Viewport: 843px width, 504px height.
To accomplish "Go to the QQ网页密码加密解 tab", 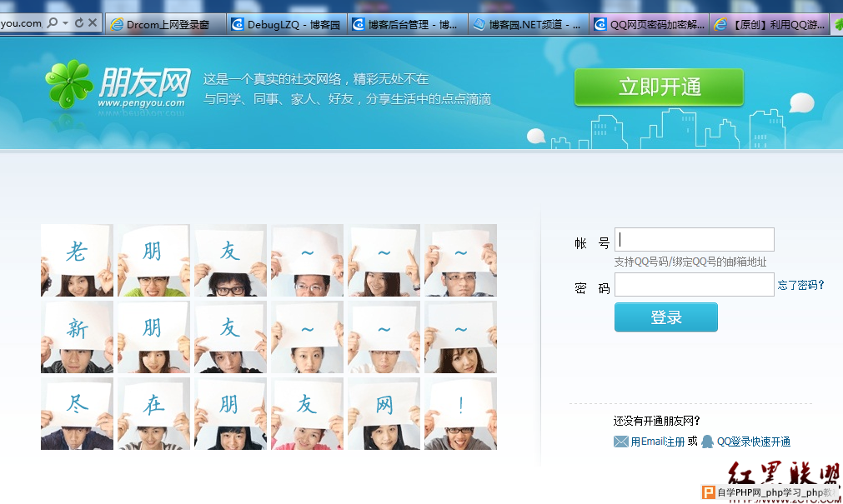I will 650,25.
